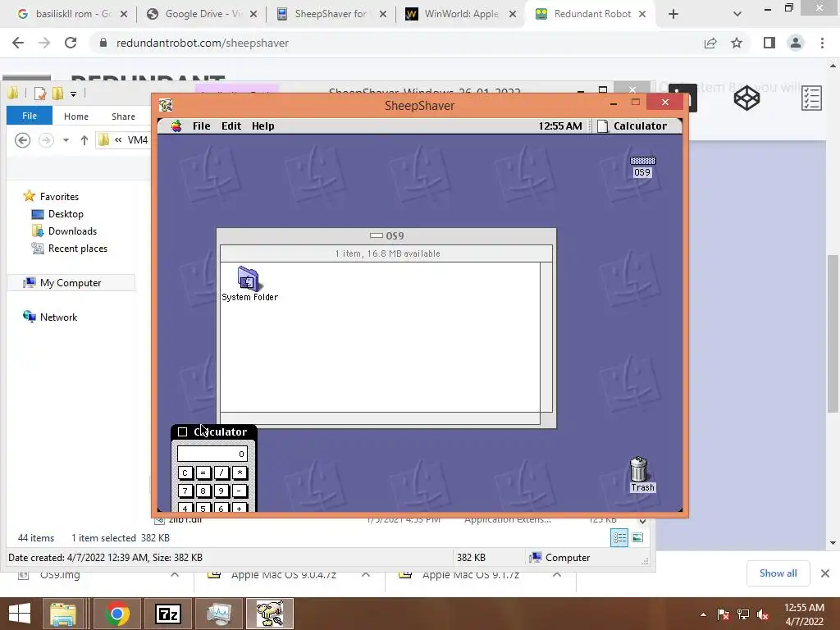Viewport: 840px width, 630px height.
Task: Click Show all downloads button
Action: pyautogui.click(x=778, y=573)
